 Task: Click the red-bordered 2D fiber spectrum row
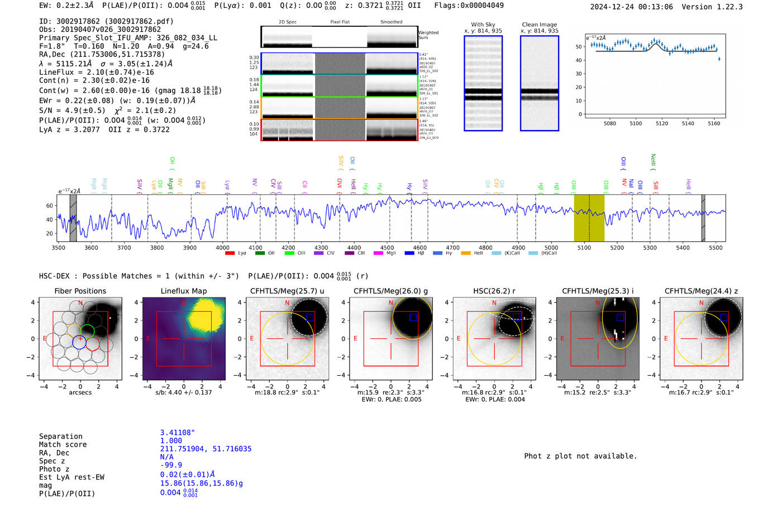tap(339, 130)
